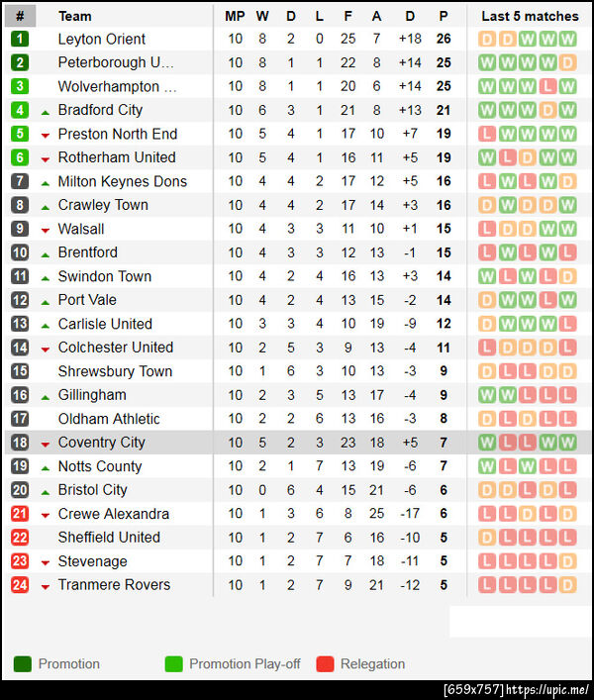Open the Sheffield United team link
The image size is (594, 700).
(x=109, y=538)
